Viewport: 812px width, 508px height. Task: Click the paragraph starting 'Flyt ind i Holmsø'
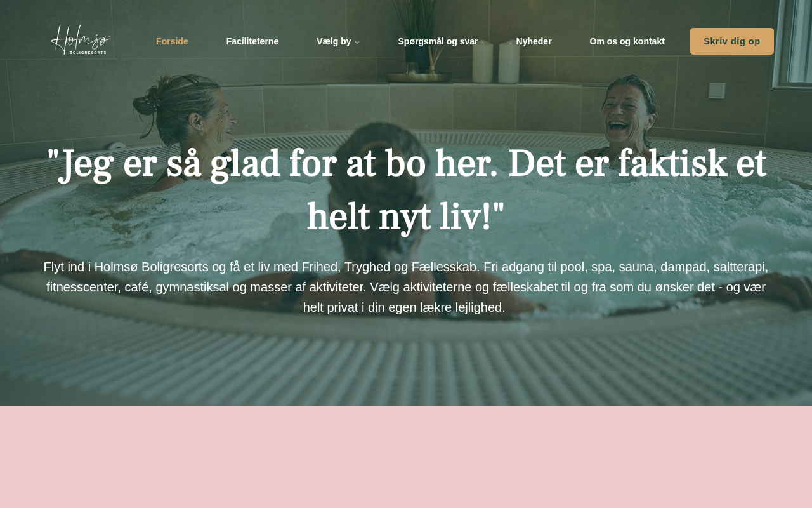click(406, 287)
